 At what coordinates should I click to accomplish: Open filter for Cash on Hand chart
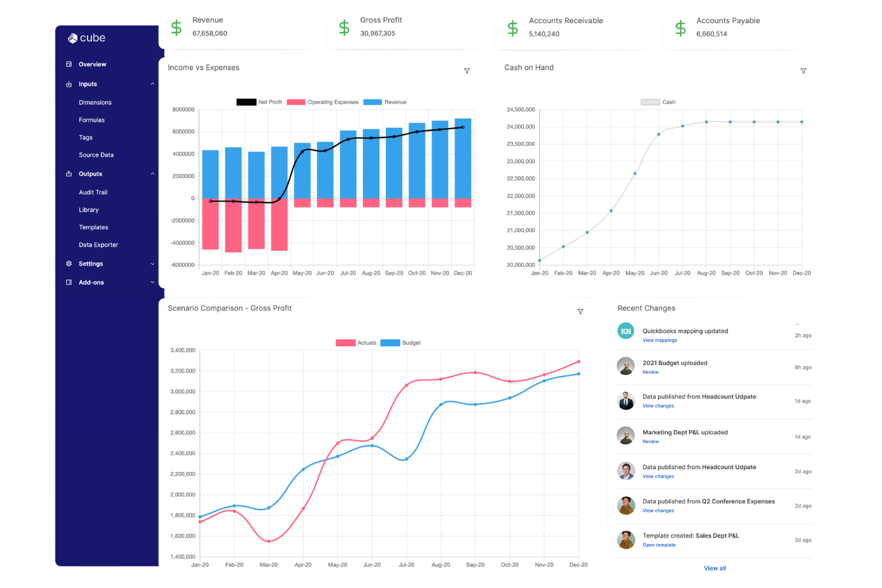point(803,71)
